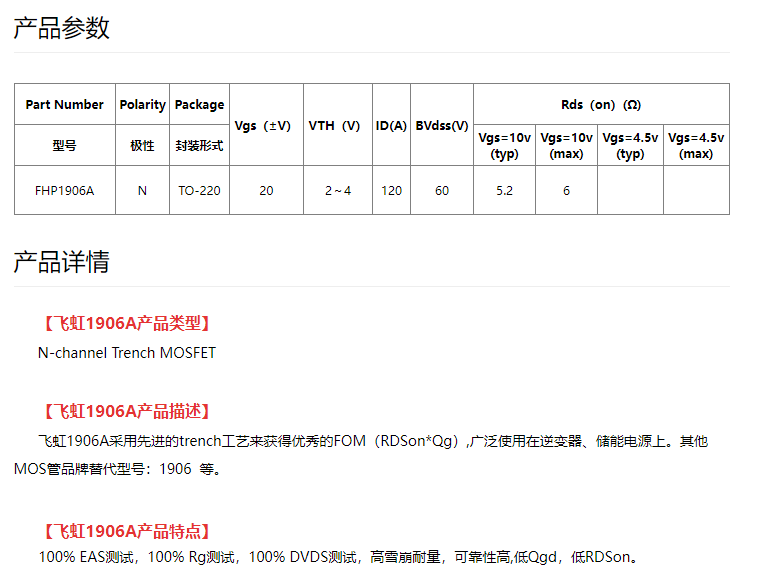Click the N polarity value cell

pos(142,190)
